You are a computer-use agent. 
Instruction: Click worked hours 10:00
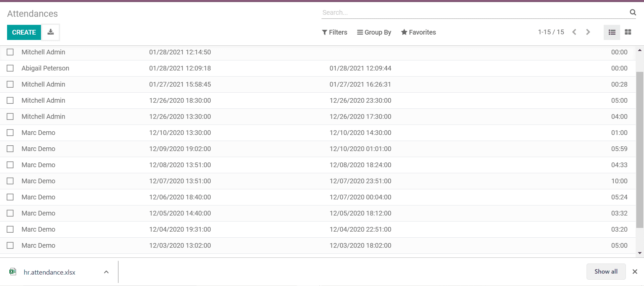coord(619,181)
